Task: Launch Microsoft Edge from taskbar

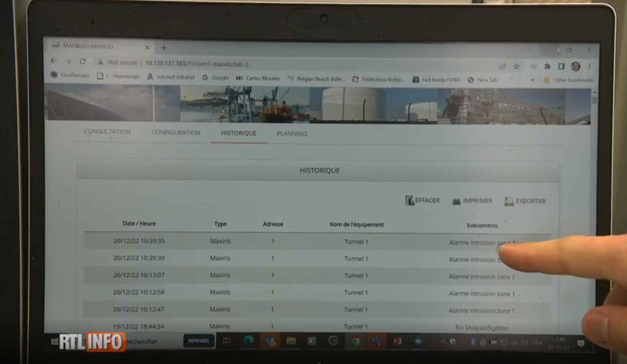Action: pyautogui.click(x=249, y=341)
